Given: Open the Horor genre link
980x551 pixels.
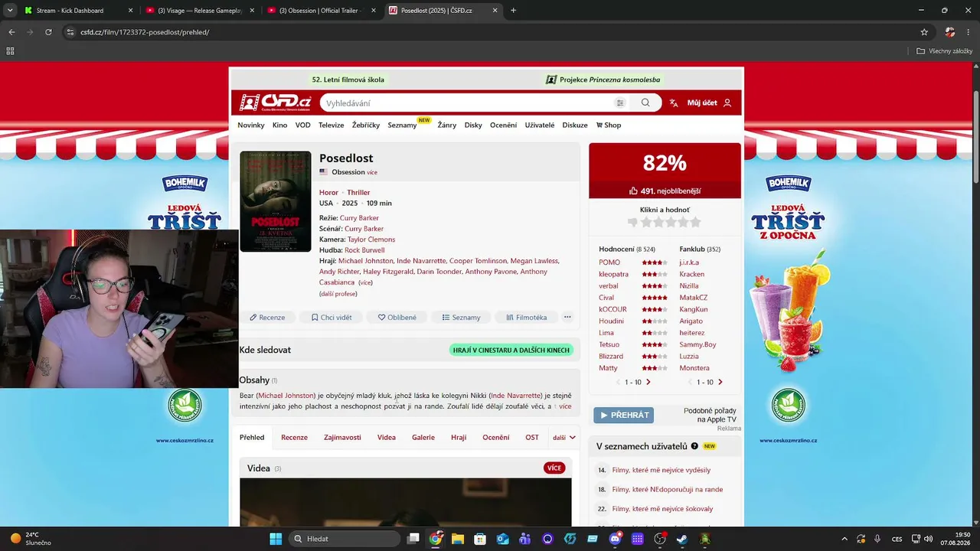Looking at the screenshot, I should coord(328,192).
